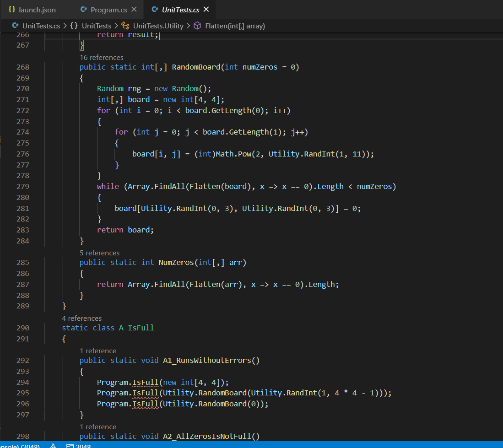This screenshot has height=448, width=503.
Task: Click the while keyword on line 279
Action: (108, 186)
